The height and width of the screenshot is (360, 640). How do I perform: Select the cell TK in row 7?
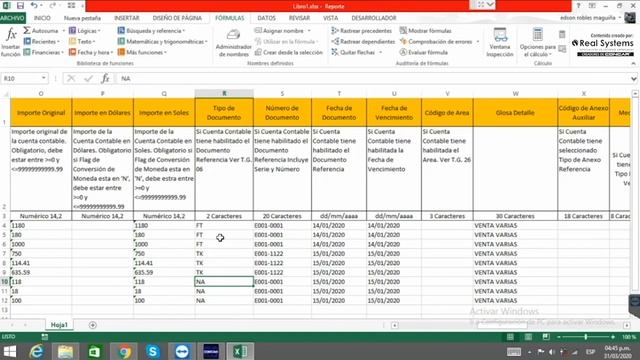[x=224, y=253]
